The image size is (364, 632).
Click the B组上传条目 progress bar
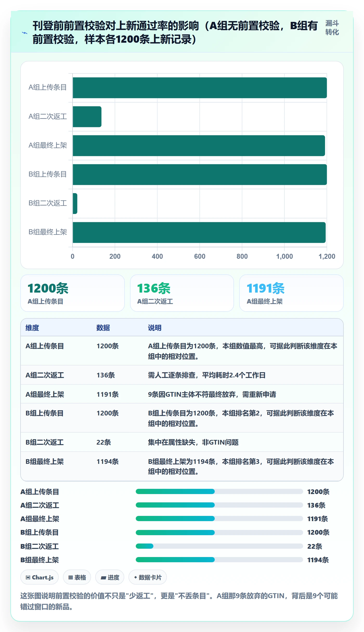pos(219,532)
